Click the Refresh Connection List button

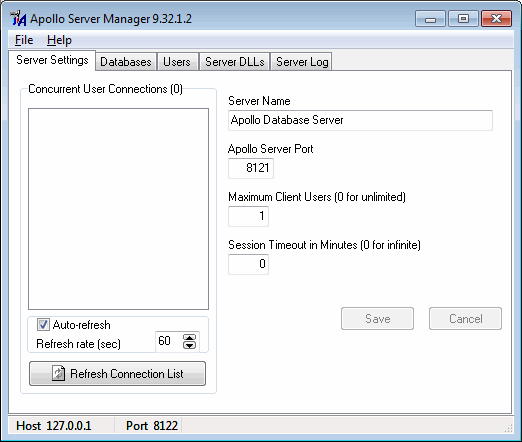117,374
